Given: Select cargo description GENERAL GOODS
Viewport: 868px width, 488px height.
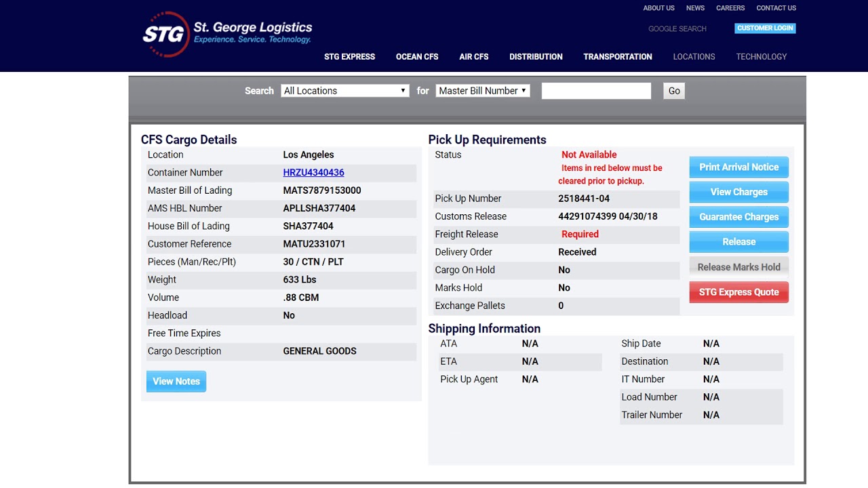Looking at the screenshot, I should pyautogui.click(x=319, y=351).
